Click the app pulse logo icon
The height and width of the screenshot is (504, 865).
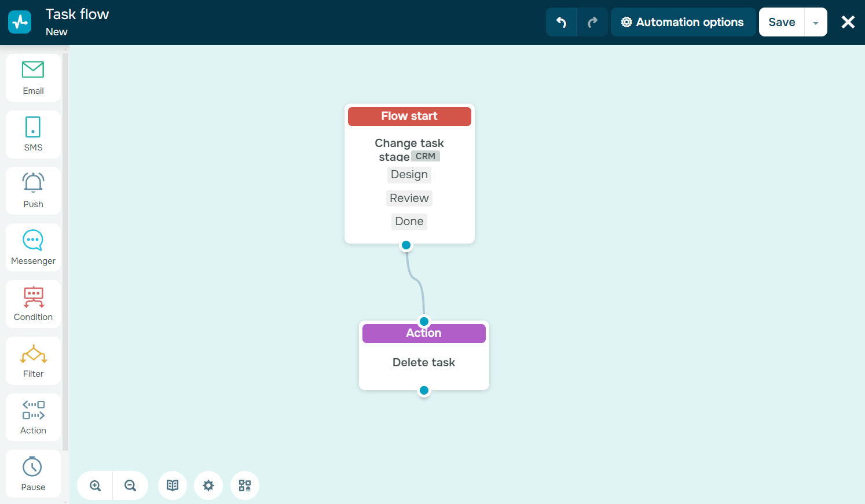tap(20, 22)
